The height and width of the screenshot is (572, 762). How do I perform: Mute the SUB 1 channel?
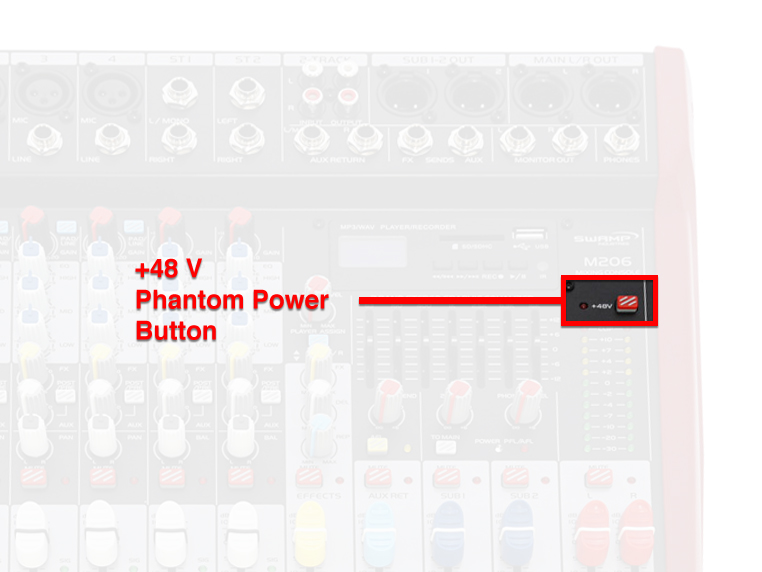[x=447, y=479]
